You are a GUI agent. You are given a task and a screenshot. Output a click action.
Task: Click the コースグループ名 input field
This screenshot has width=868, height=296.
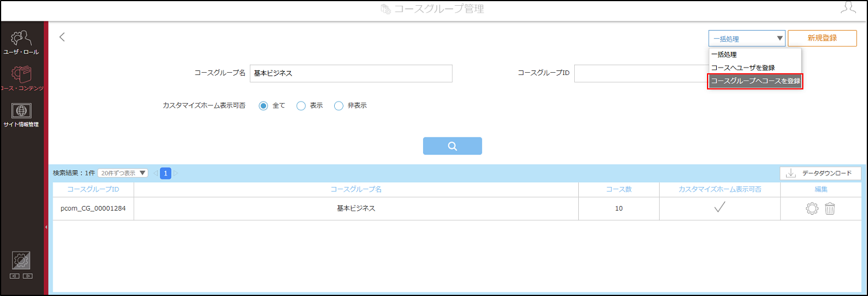tap(351, 73)
